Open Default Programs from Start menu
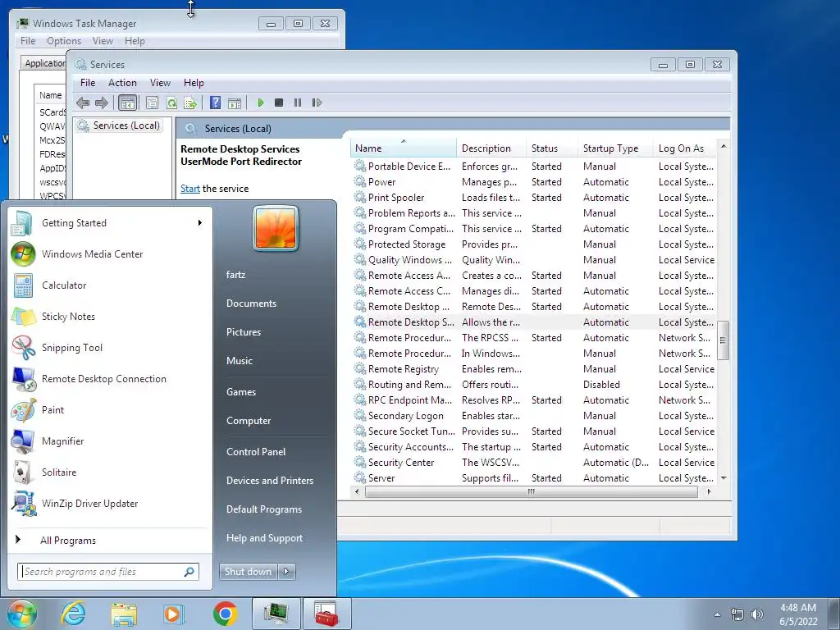The width and height of the screenshot is (840, 630). click(263, 509)
